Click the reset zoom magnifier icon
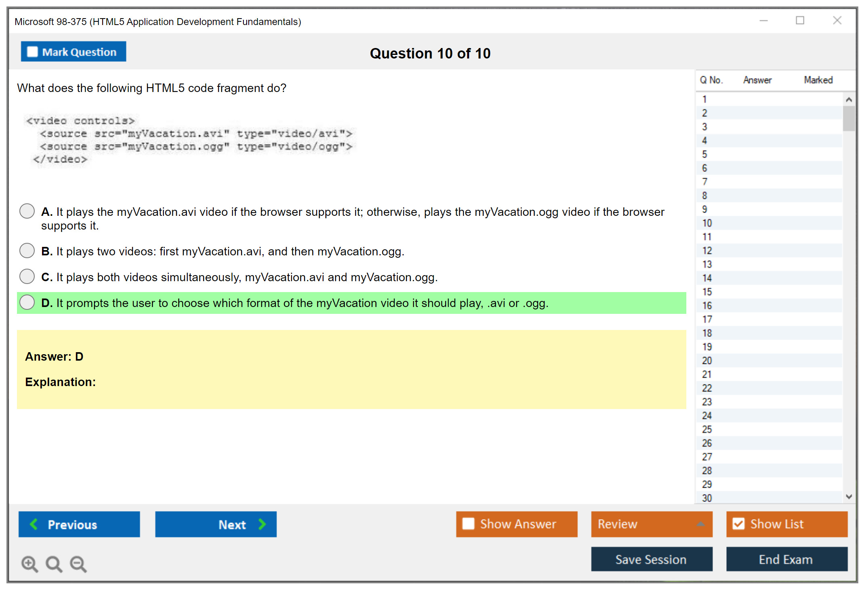 pyautogui.click(x=54, y=564)
